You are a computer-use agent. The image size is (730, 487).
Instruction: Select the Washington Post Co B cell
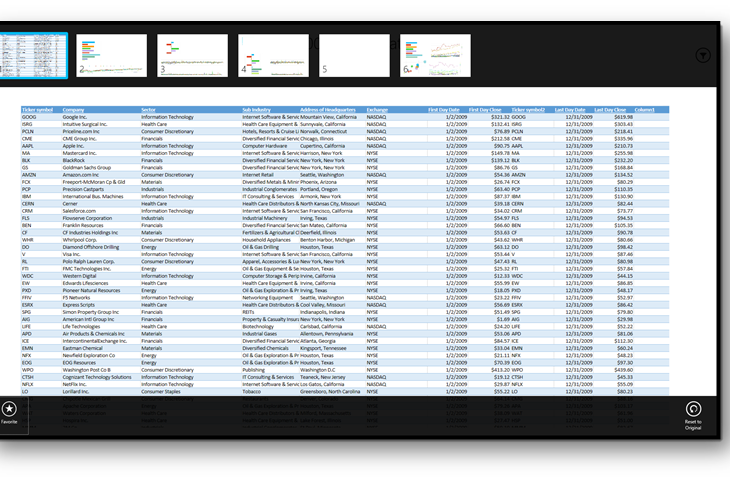tap(87, 370)
